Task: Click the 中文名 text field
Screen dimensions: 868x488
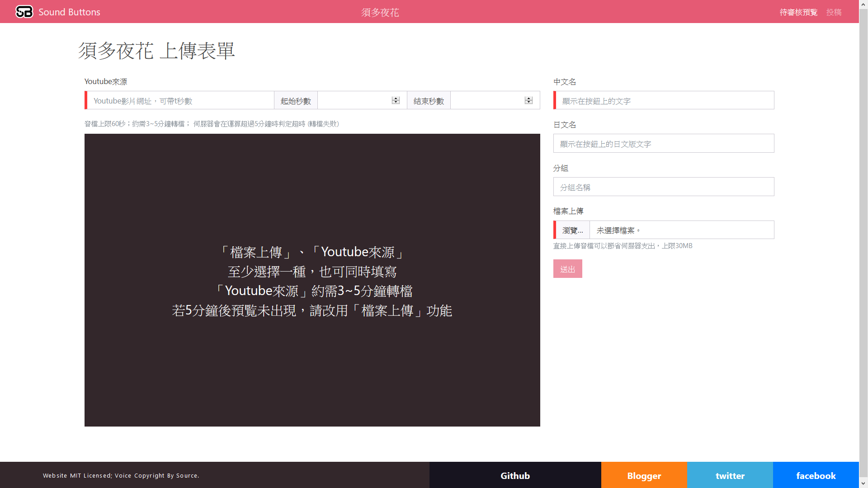Action: click(x=664, y=100)
